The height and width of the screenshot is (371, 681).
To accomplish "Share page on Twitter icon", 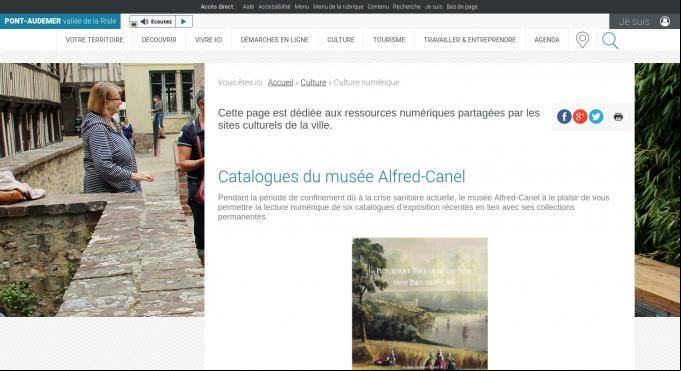I will tap(596, 116).
